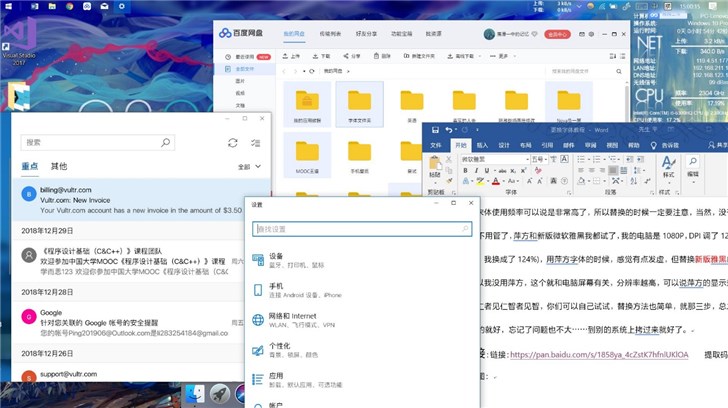Save the document in Word's quick access toolbar
This screenshot has height=408, width=728.
(435, 130)
